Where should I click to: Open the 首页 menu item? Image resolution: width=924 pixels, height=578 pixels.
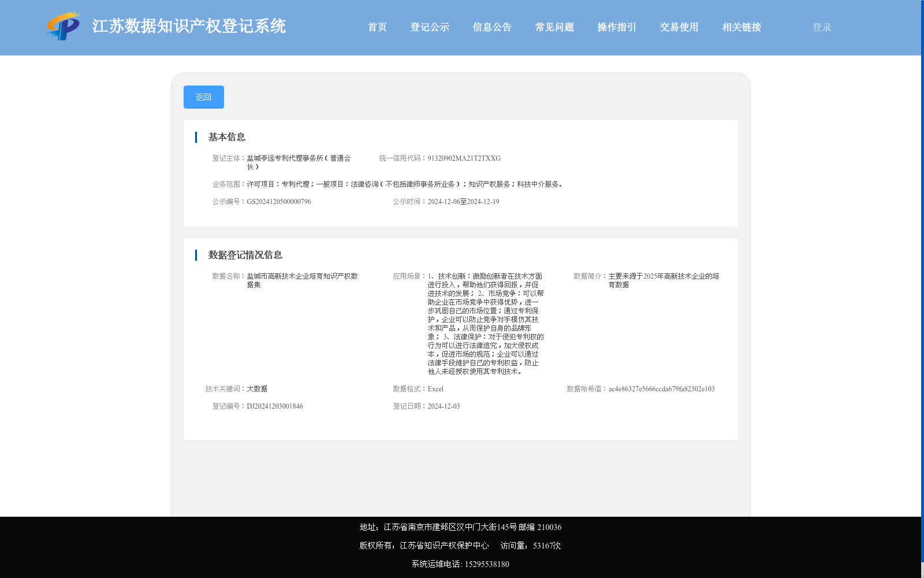pyautogui.click(x=377, y=27)
